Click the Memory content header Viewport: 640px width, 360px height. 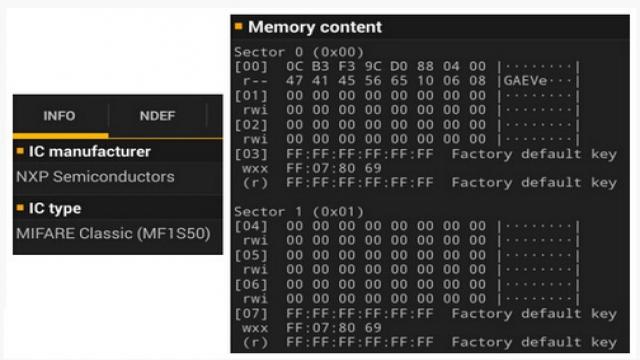(x=315, y=27)
